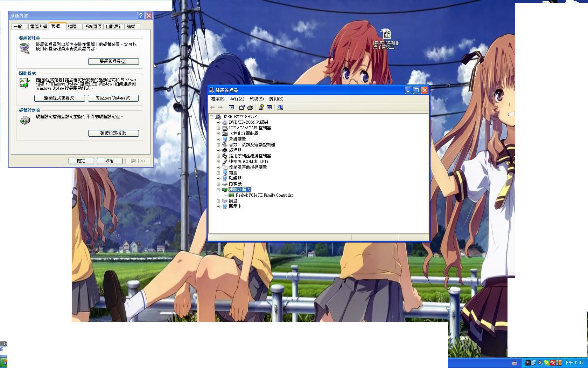Expand the IDE ATA/ATAPI controllers node
This screenshot has width=588, height=368.
(218, 128)
